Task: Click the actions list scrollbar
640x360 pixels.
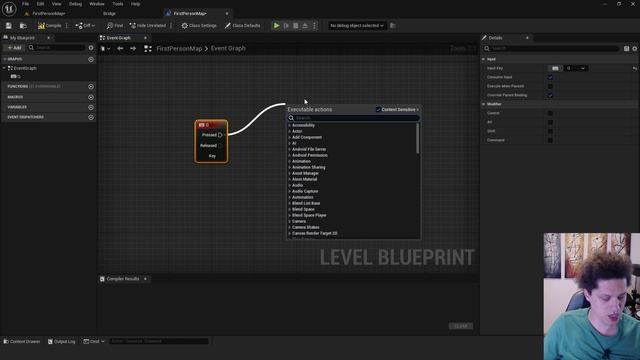Action: [x=418, y=138]
